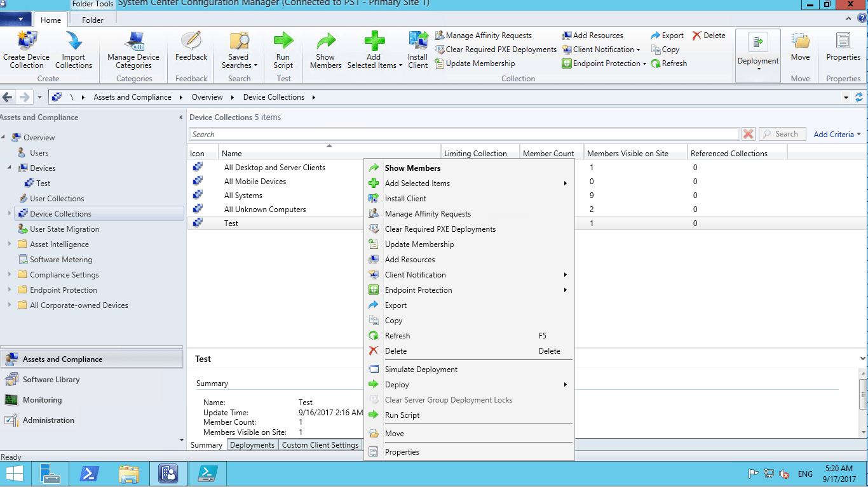Click Install Client ribbon icon
Viewport: 868px width, 487px height.
click(x=418, y=50)
